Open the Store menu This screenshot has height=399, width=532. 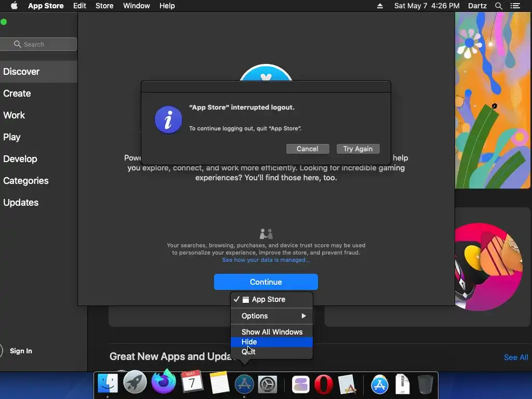104,6
